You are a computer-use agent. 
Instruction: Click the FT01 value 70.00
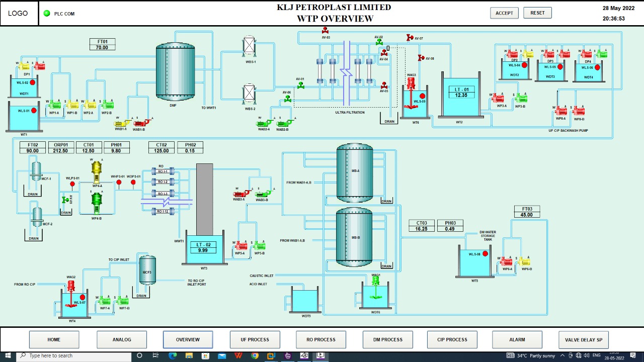point(102,47)
